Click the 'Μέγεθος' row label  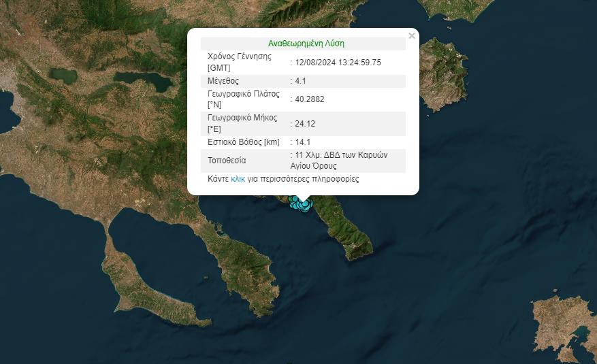point(223,81)
